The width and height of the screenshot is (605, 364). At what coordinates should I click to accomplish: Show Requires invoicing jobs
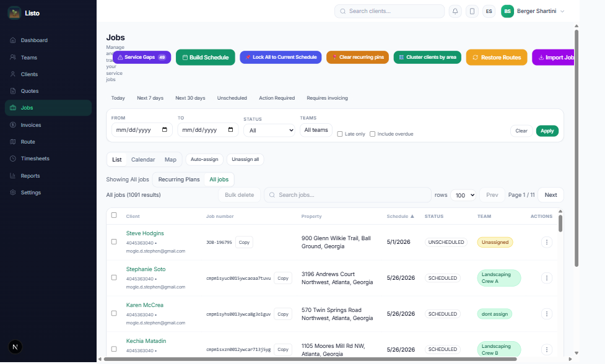pyautogui.click(x=327, y=98)
